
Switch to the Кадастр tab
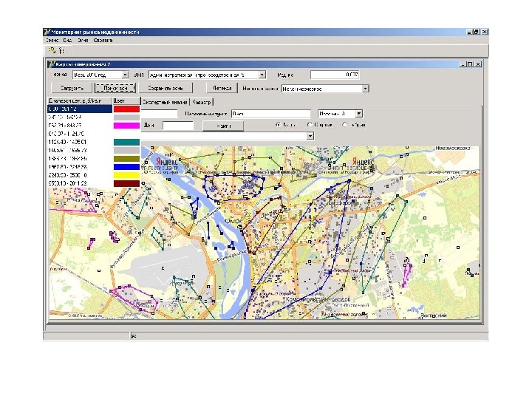(202, 102)
